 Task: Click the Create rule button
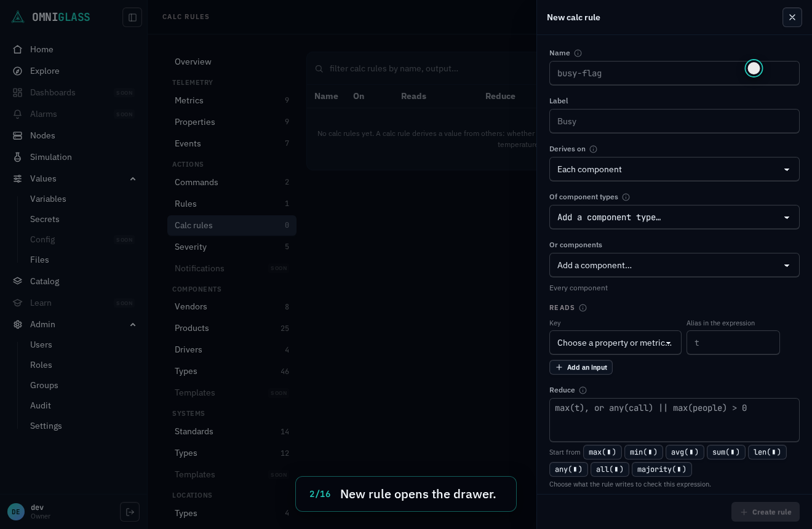[x=765, y=512]
